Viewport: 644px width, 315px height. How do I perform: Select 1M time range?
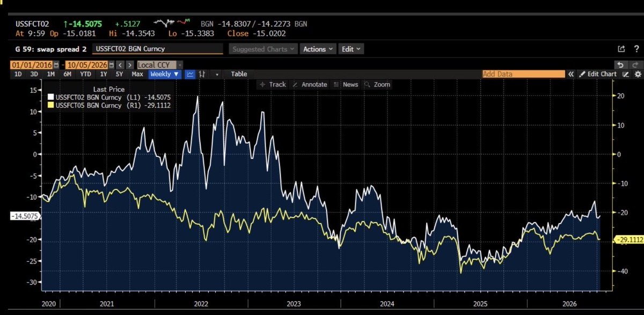pyautogui.click(x=51, y=74)
